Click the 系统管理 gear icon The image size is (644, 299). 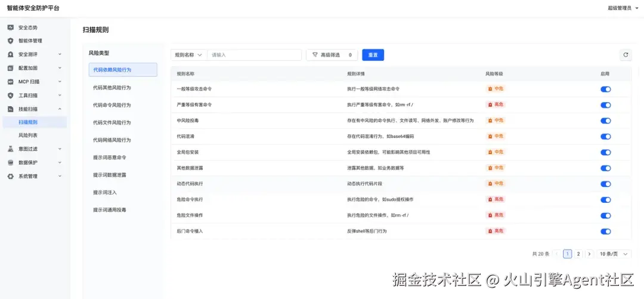point(11,176)
